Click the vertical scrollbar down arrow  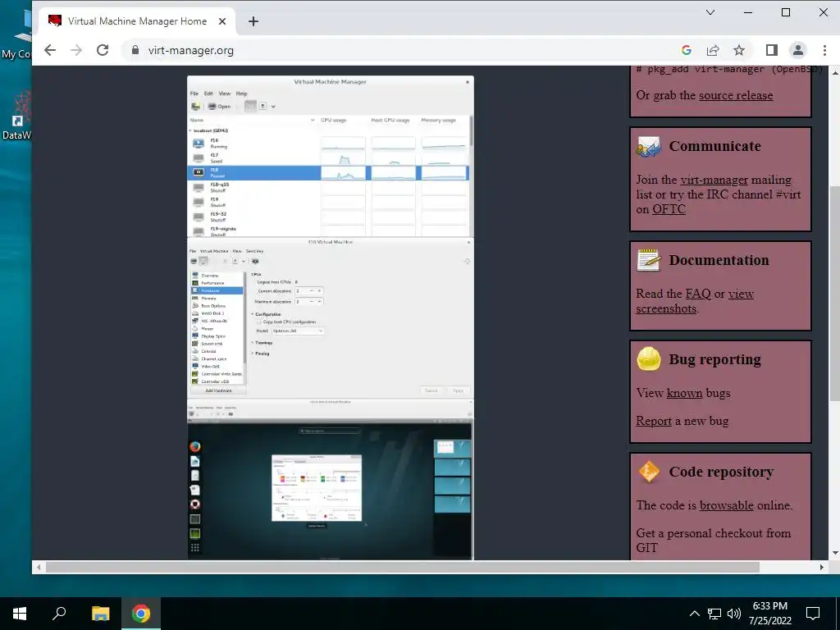(x=834, y=554)
